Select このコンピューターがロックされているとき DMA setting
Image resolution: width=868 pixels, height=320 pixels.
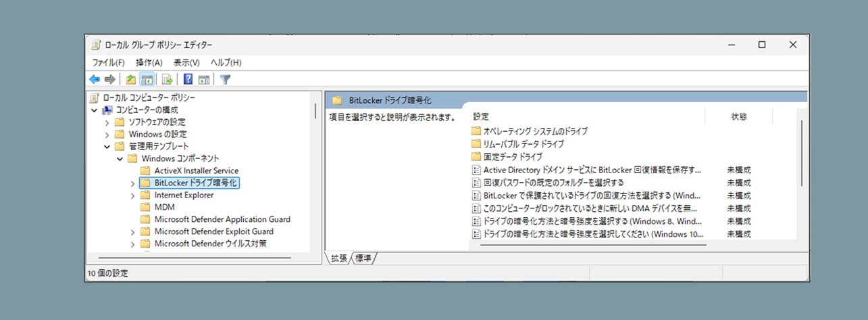pyautogui.click(x=590, y=208)
